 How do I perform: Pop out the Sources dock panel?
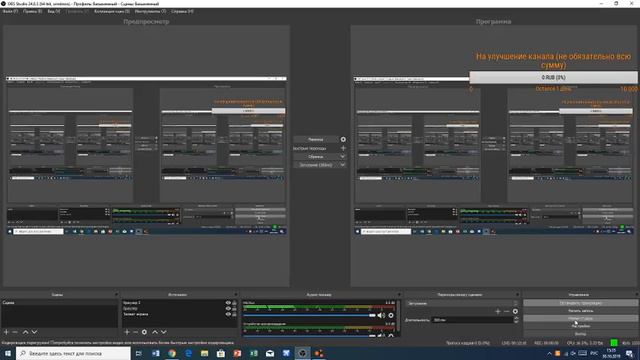[x=236, y=294]
